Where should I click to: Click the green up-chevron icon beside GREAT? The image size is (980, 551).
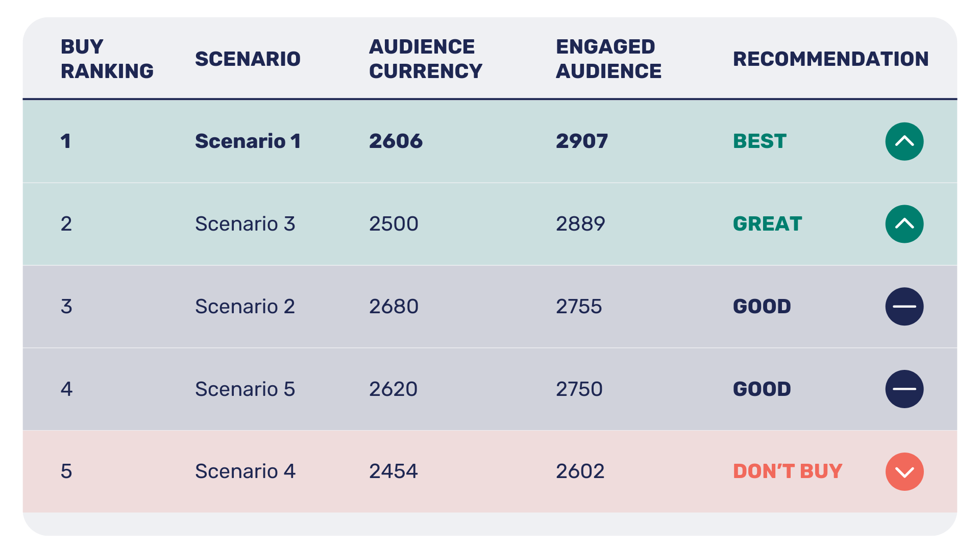pos(904,224)
